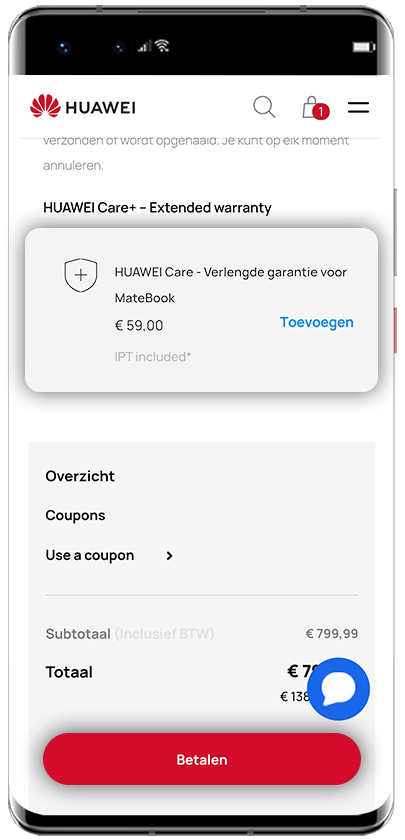The image size is (405, 840).
Task: Select the Overzicht heading
Action: (x=80, y=476)
